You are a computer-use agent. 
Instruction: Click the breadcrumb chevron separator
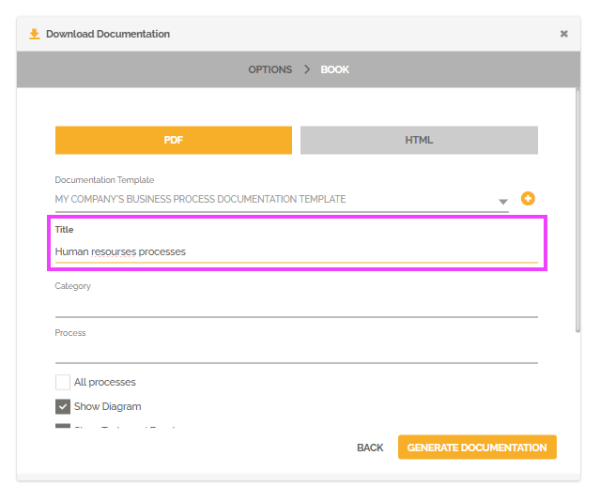(307, 69)
